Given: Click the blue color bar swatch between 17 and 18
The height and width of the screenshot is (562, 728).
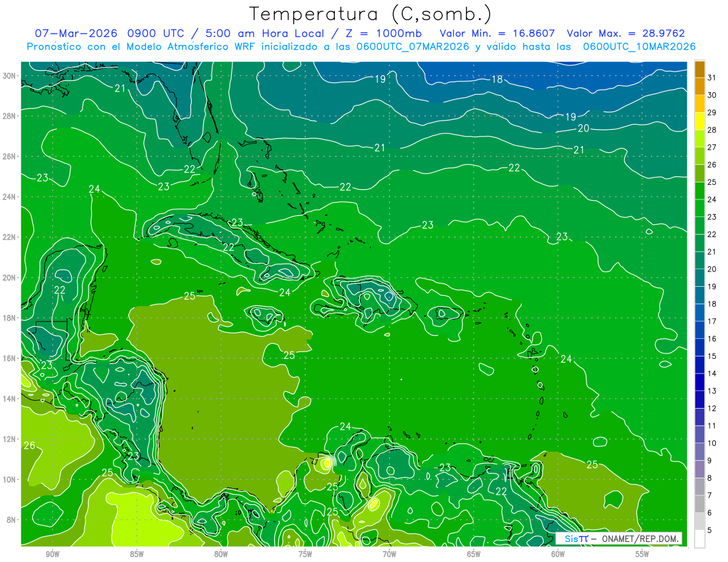Looking at the screenshot, I should [699, 313].
